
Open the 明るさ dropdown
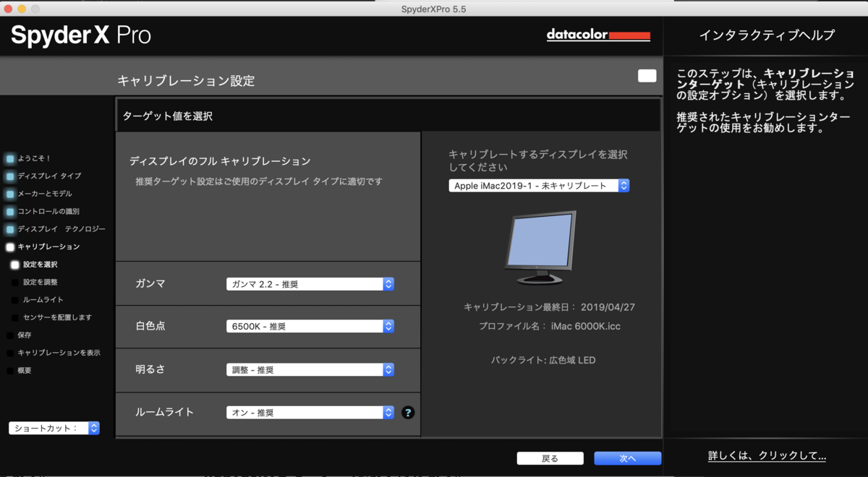[x=310, y=370]
